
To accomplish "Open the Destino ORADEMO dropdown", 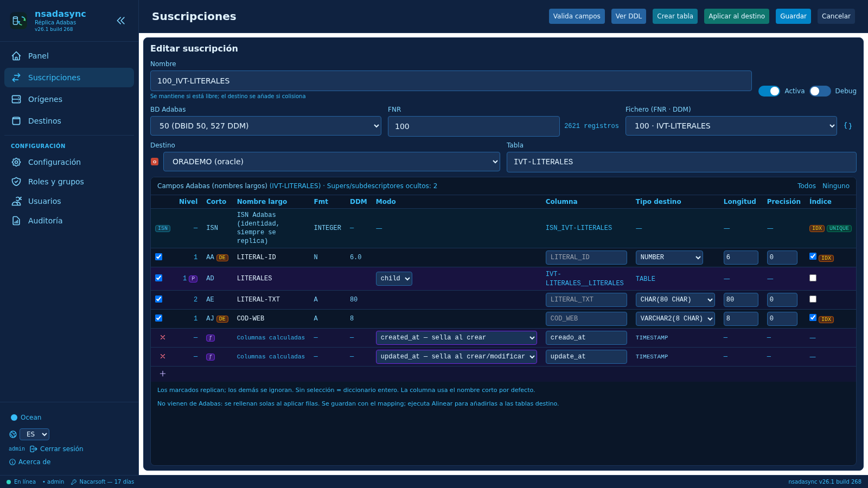I will pos(331,162).
